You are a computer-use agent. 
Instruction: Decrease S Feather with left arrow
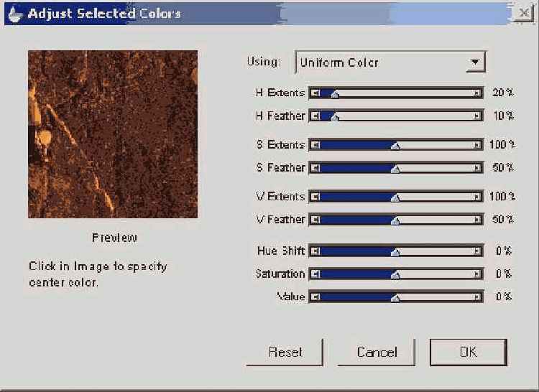(x=315, y=168)
